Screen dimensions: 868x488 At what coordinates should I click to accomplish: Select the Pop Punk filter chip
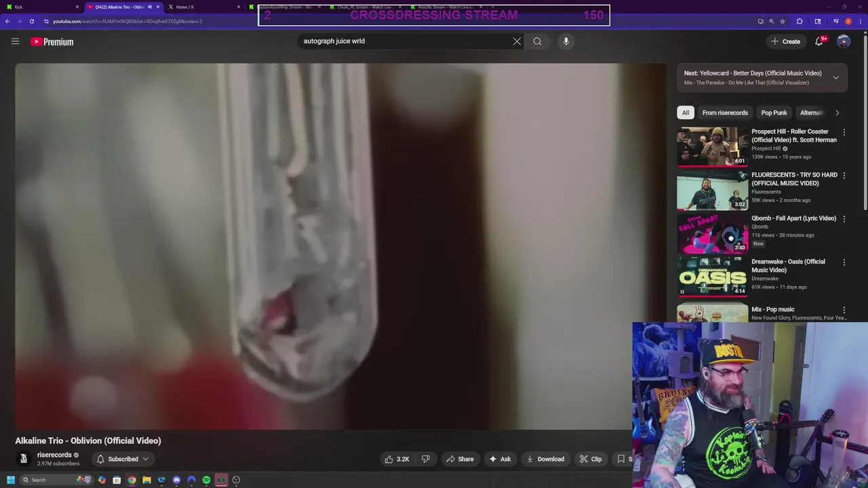click(774, 113)
